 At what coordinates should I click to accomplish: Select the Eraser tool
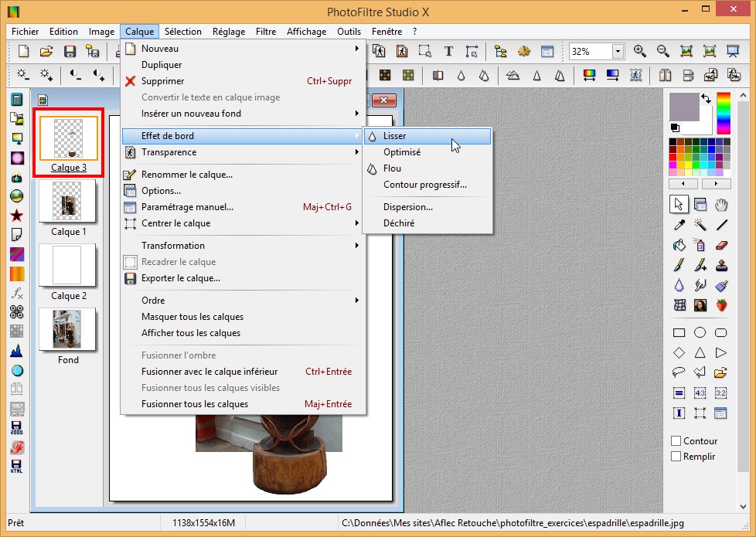pos(721,245)
